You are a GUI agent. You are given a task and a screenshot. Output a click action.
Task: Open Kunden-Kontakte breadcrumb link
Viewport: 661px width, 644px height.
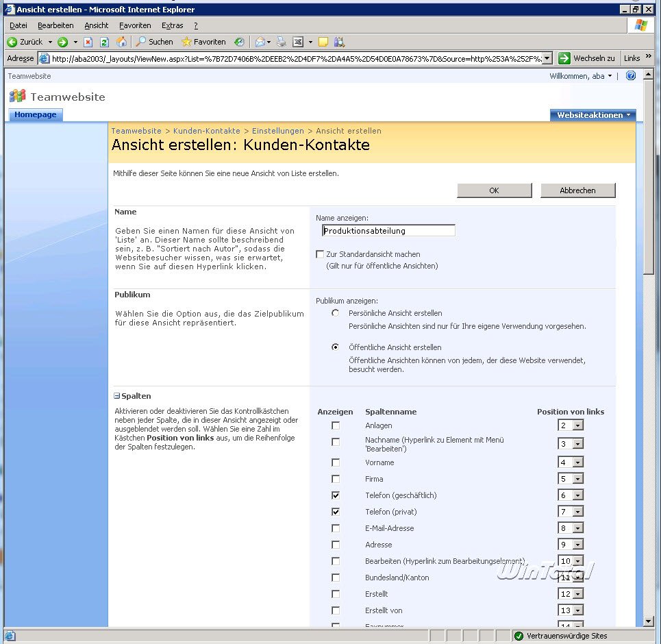pyautogui.click(x=207, y=131)
